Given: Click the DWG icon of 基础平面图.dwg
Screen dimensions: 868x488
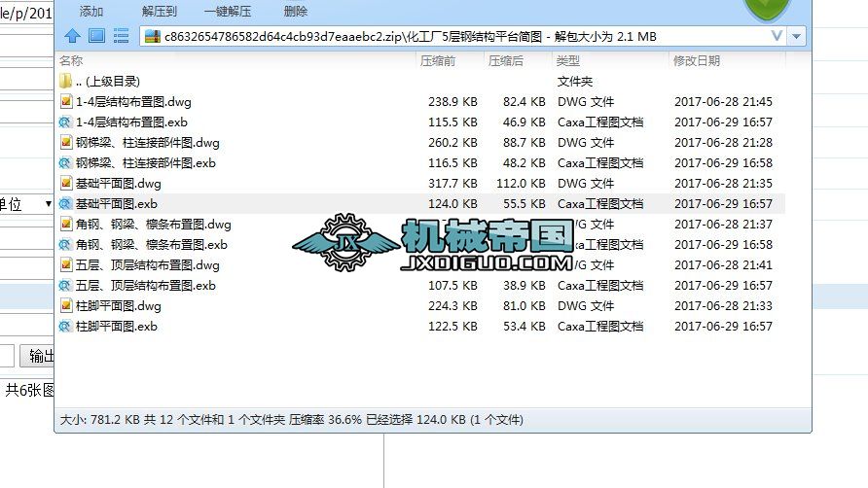Looking at the screenshot, I should click(66, 183).
